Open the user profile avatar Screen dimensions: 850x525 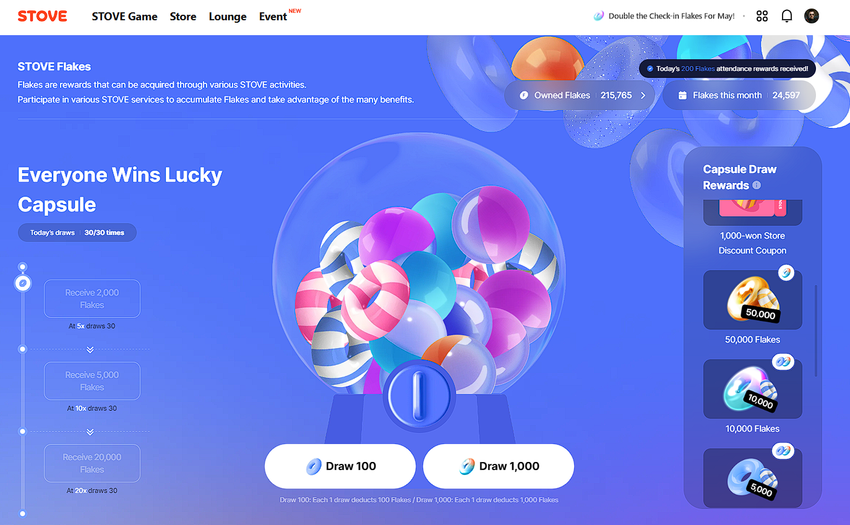click(x=812, y=16)
